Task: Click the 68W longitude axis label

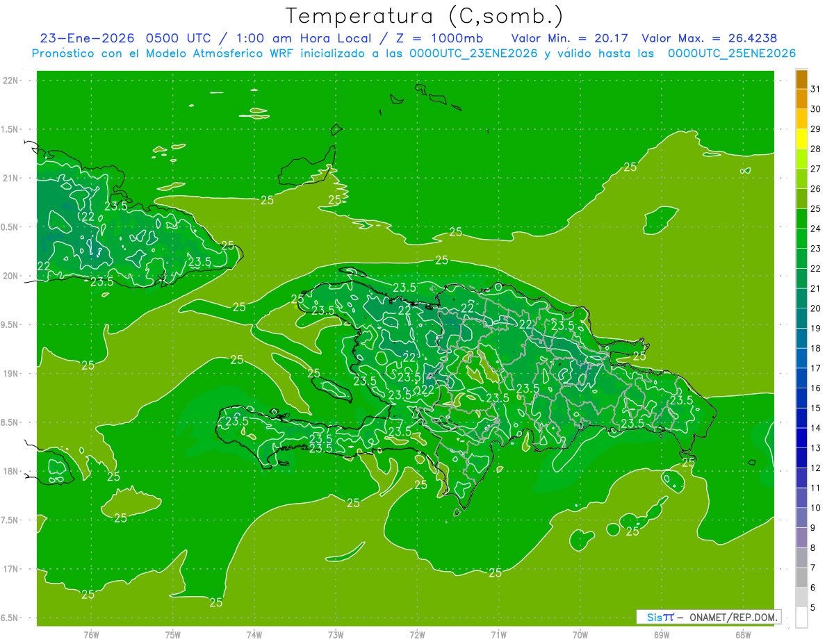Action: tap(742, 635)
